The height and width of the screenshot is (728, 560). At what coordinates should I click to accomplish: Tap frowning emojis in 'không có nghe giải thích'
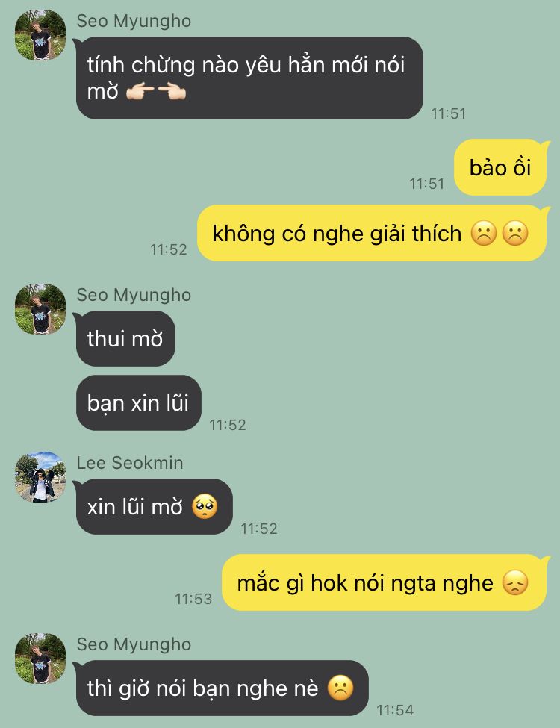tap(500, 233)
